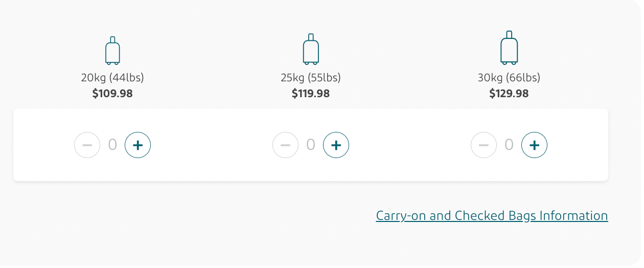The height and width of the screenshot is (268, 644).
Task: Add one 20kg bag with plus button
Action: click(138, 145)
